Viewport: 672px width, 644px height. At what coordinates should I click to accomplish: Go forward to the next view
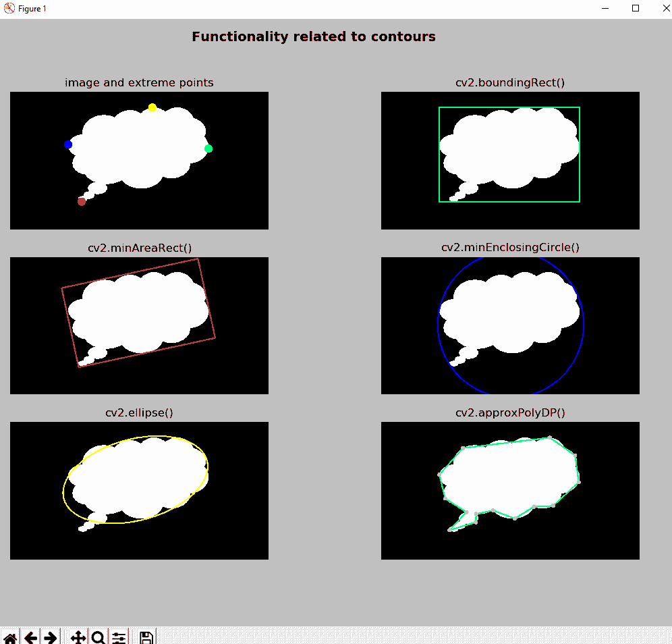50,637
